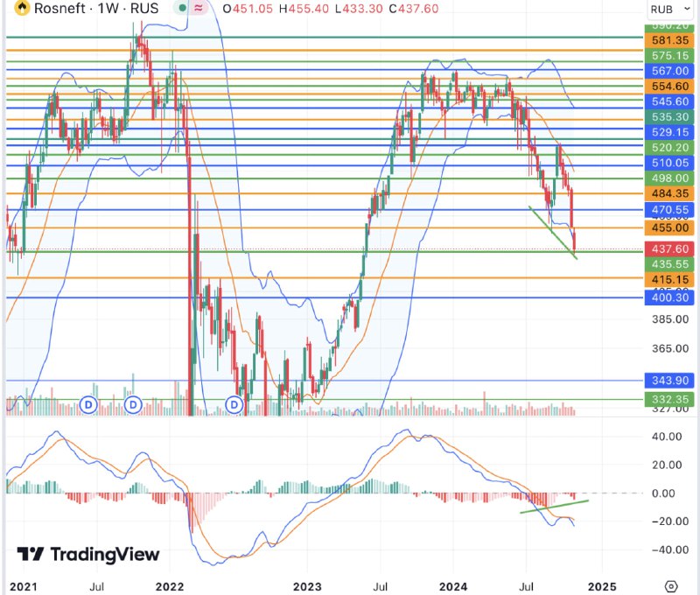Click the dividend marker D near July 2021
This screenshot has height=595, width=700.
(88, 405)
